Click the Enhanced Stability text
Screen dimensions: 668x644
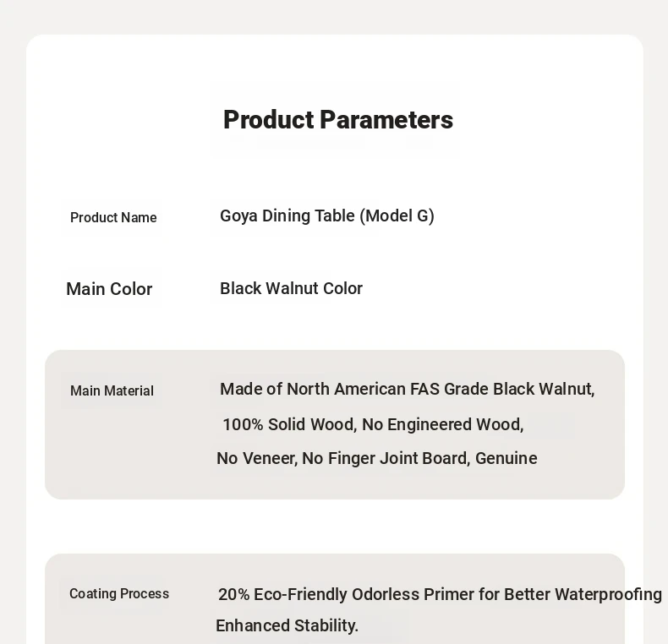287,626
